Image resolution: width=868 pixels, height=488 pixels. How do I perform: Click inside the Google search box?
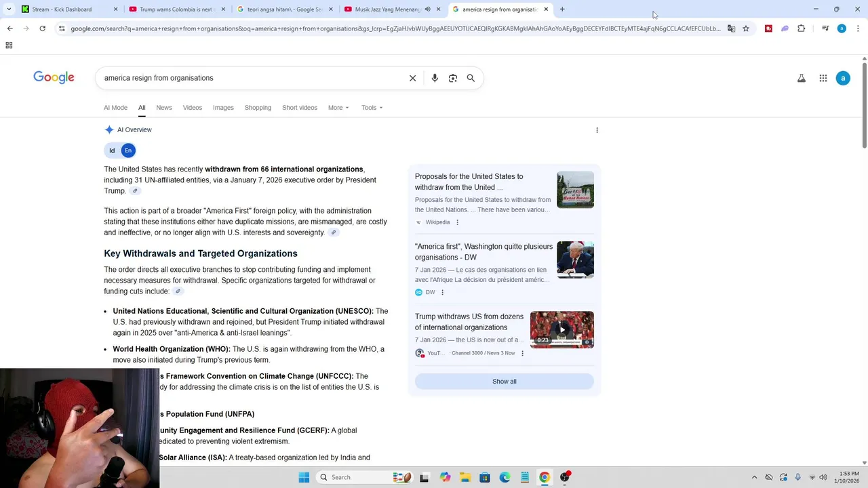tap(251, 78)
